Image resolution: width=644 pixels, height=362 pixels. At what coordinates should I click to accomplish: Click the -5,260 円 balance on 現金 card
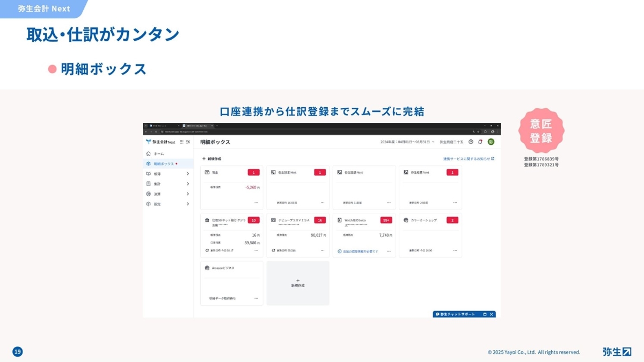[x=252, y=187]
